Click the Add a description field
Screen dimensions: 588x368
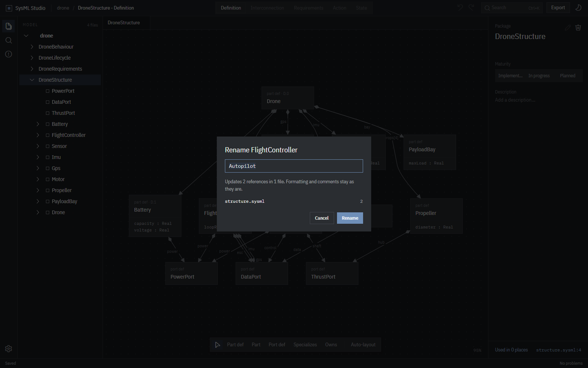[515, 100]
